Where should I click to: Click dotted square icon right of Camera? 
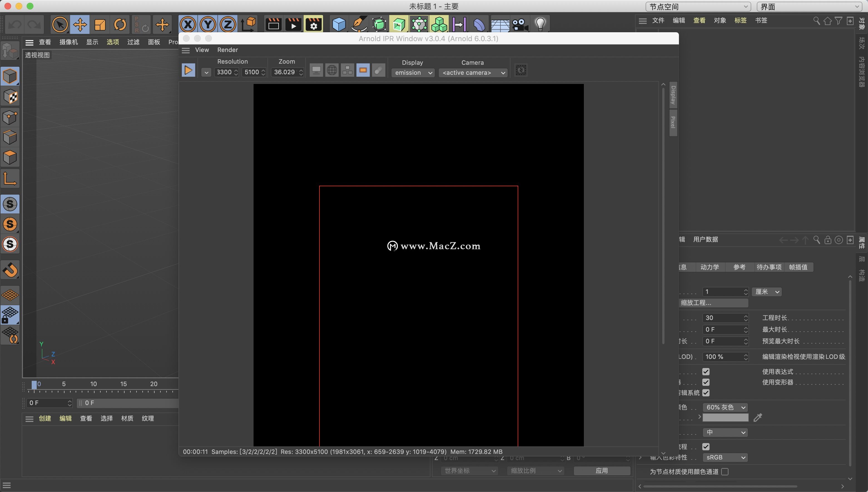pyautogui.click(x=521, y=70)
